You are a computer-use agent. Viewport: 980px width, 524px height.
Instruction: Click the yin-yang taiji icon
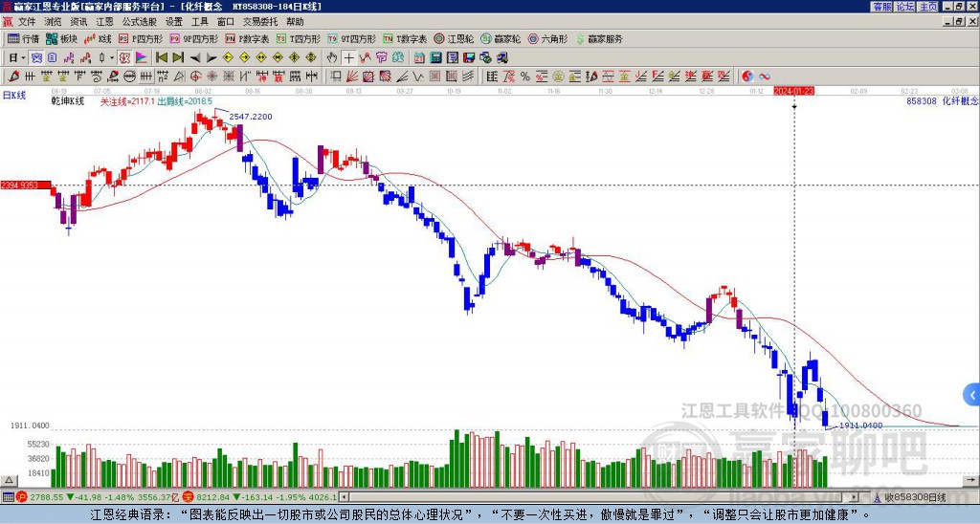click(746, 76)
